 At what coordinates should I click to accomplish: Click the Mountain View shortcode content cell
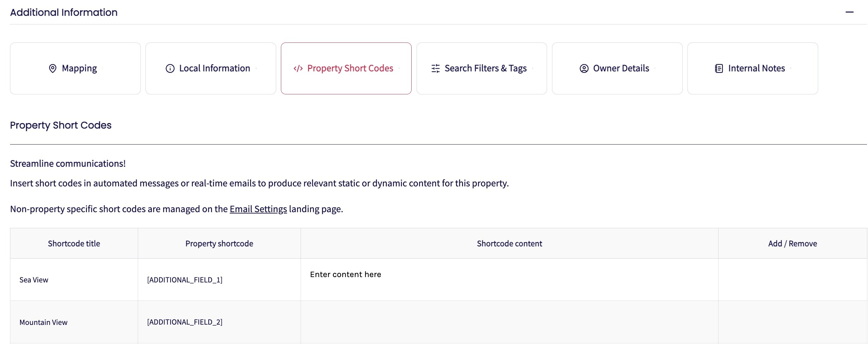(x=509, y=322)
